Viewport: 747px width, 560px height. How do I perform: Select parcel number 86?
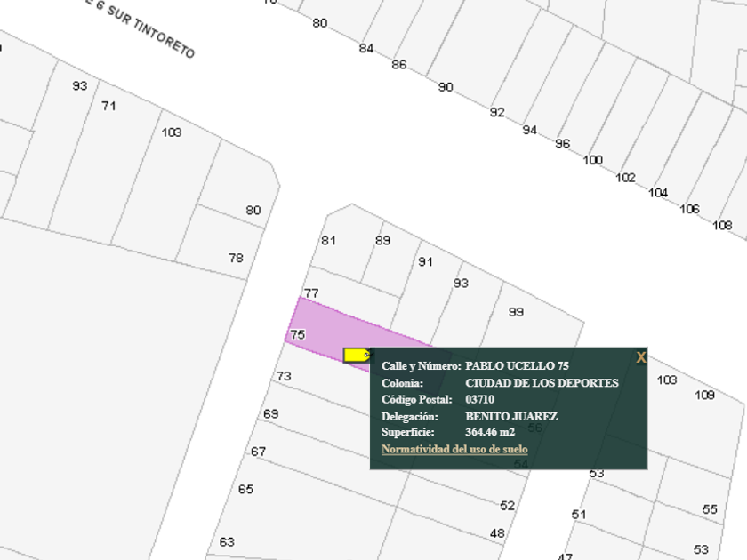(x=398, y=64)
